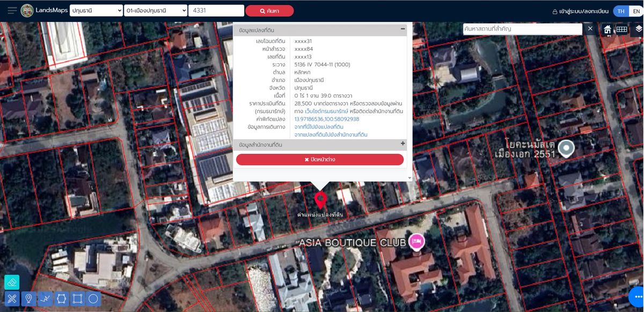Image resolution: width=644 pixels, height=312 pixels.
Task: Click the popup scrollbar down arrow
Action: click(409, 178)
